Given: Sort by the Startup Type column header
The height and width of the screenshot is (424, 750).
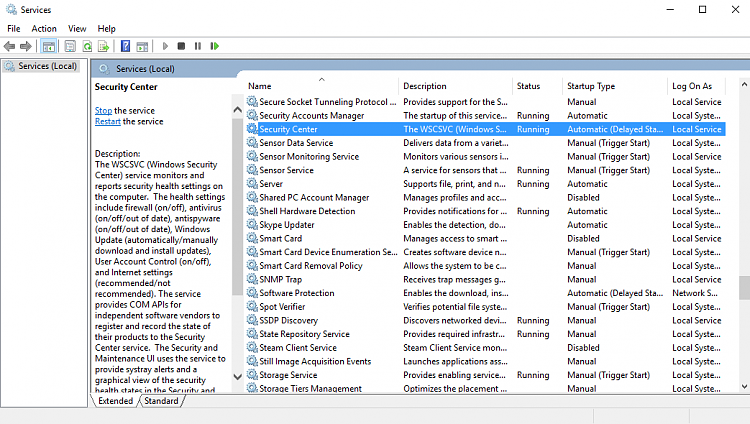Looking at the screenshot, I should (x=615, y=86).
